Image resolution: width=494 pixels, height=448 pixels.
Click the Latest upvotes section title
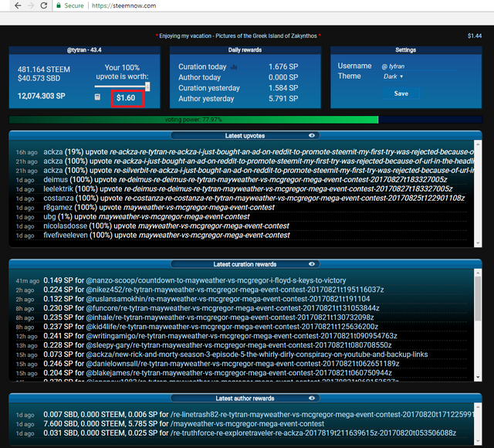(245, 136)
